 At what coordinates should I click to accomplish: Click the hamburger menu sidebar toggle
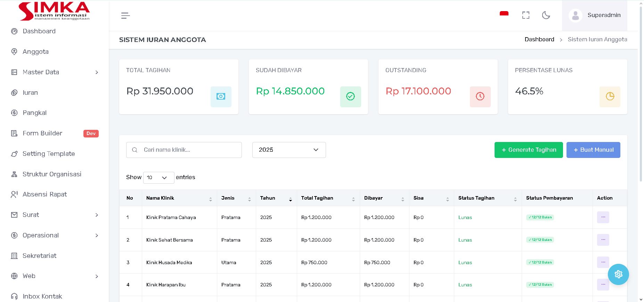coord(125,16)
